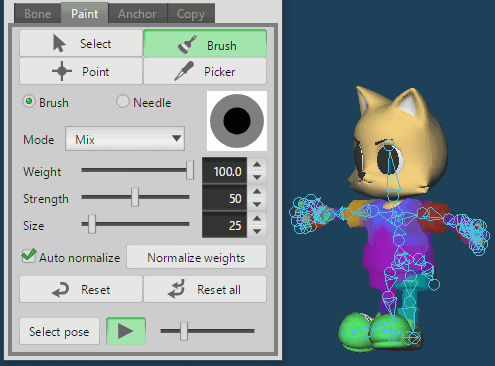Click the Select pose button

pos(59,331)
